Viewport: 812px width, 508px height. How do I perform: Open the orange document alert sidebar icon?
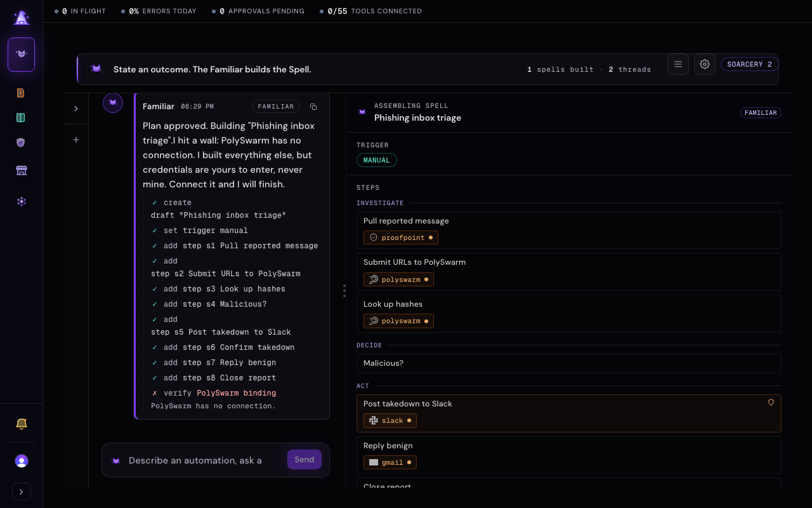[x=21, y=93]
